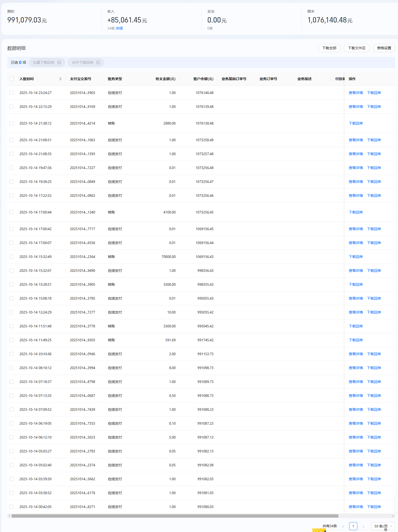
Task: Click scrollbar right arrow
Action: click(x=393, y=516)
